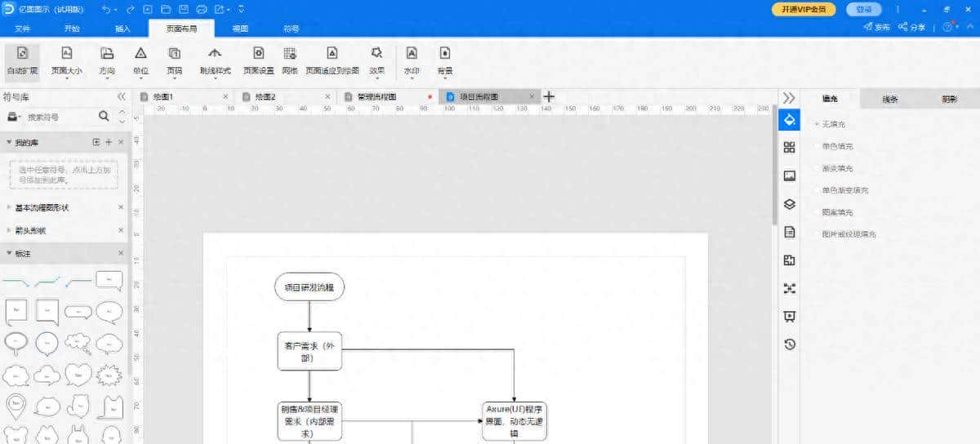Switch to the Insert (插入) tab
Viewport: 980px width, 444px height.
coord(122,29)
